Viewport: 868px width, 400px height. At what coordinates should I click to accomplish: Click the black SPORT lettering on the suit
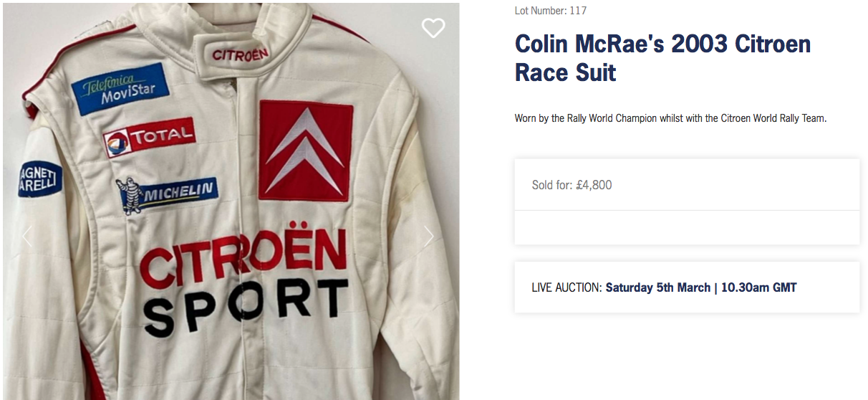[249, 307]
